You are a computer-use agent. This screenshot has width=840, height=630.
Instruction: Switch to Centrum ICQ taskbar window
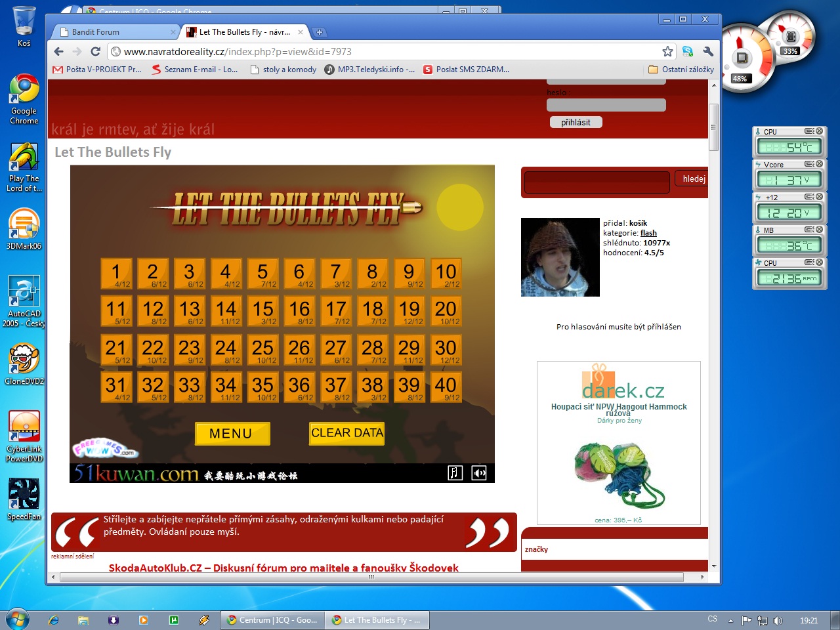(272, 620)
